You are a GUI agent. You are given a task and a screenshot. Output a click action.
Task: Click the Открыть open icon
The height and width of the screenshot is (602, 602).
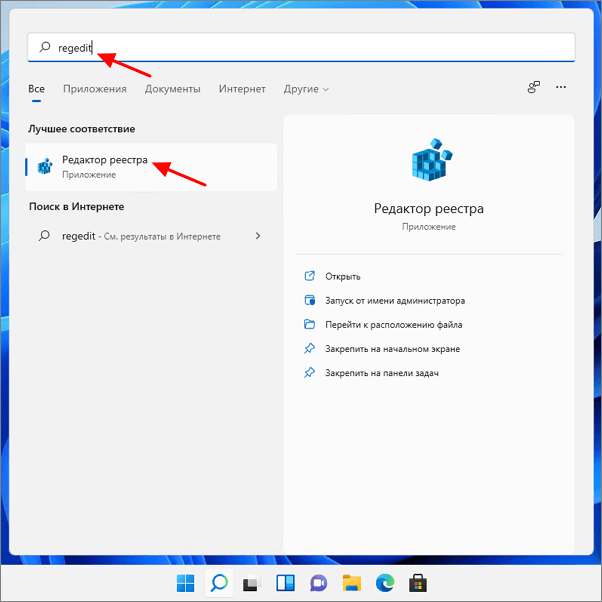[x=309, y=276]
